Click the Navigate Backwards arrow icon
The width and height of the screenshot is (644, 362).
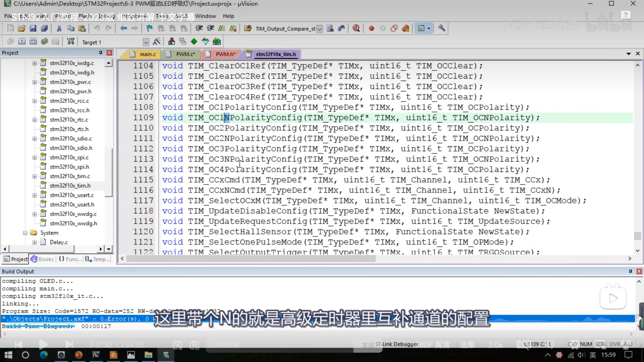tap(123, 28)
